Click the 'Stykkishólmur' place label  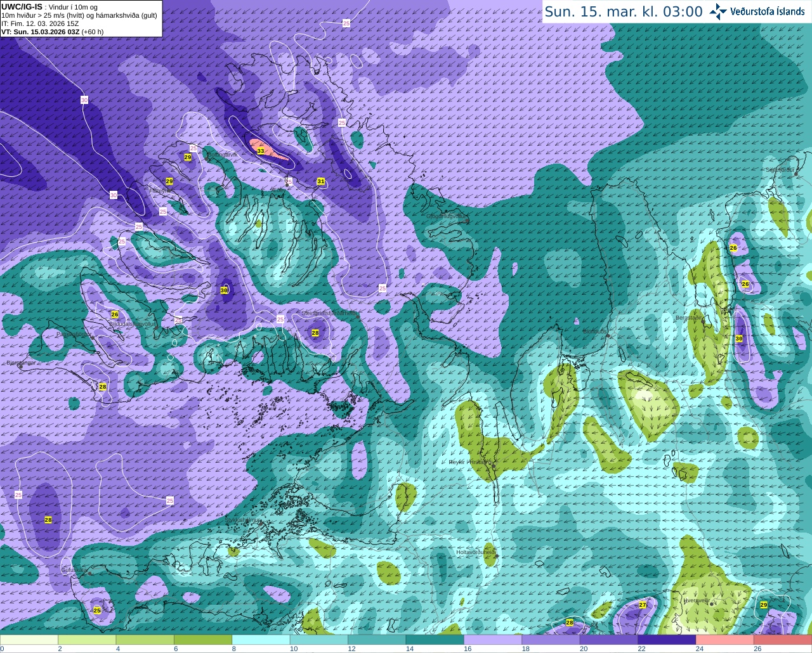tap(244, 520)
